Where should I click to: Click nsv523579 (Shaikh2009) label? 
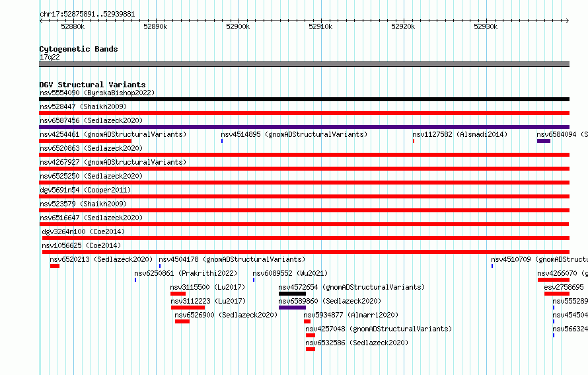[x=83, y=204]
